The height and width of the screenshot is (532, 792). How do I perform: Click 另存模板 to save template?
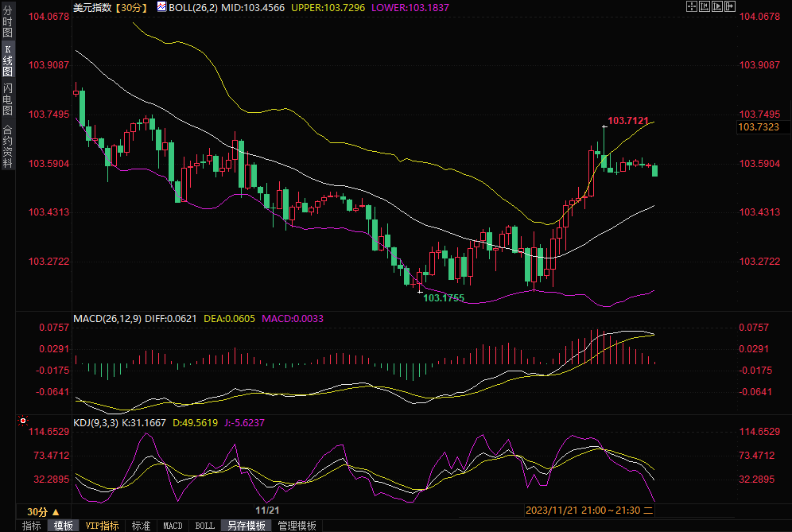pyautogui.click(x=246, y=526)
